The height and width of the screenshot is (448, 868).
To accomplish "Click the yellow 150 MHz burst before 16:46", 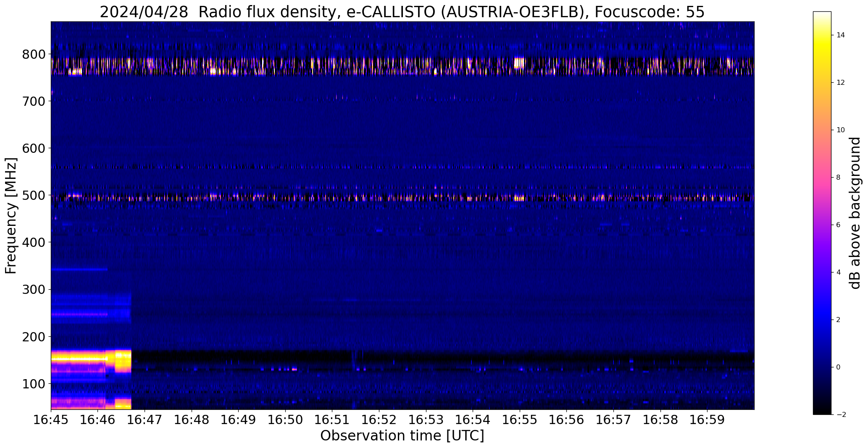I will point(79,357).
